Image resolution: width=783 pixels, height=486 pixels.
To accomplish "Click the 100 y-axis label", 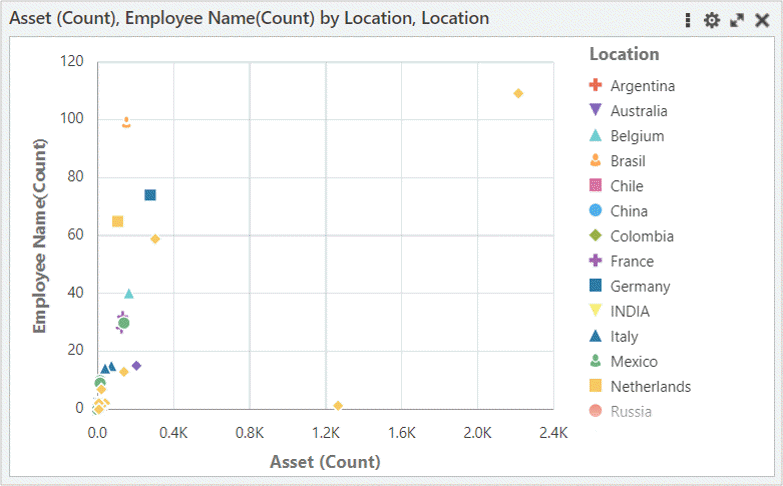I will pos(71,118).
